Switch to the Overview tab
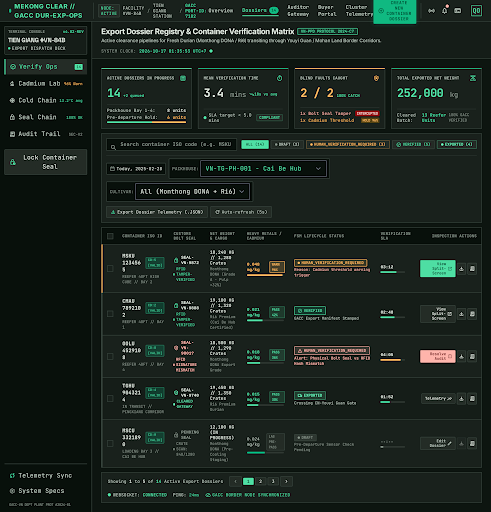The height and width of the screenshot is (512, 491). click(221, 11)
